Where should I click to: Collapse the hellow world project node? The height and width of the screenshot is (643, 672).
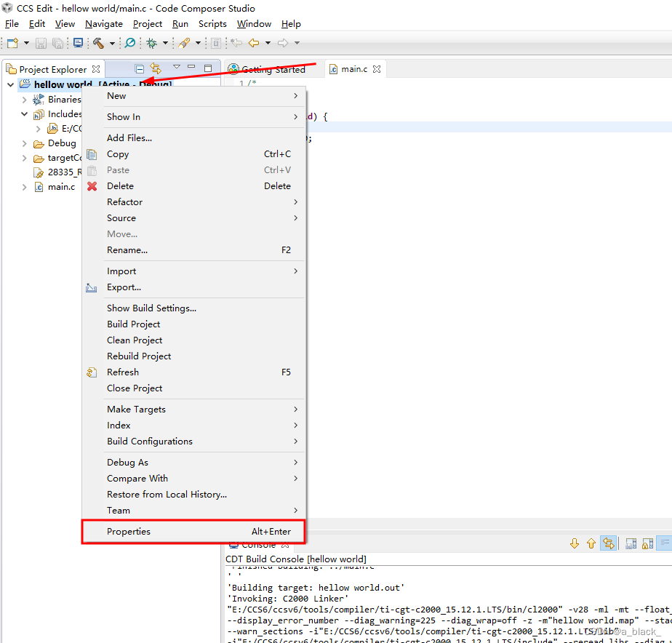point(11,85)
